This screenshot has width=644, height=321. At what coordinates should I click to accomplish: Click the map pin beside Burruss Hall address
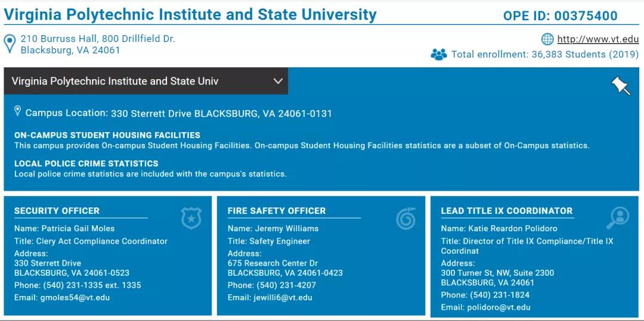[x=10, y=44]
